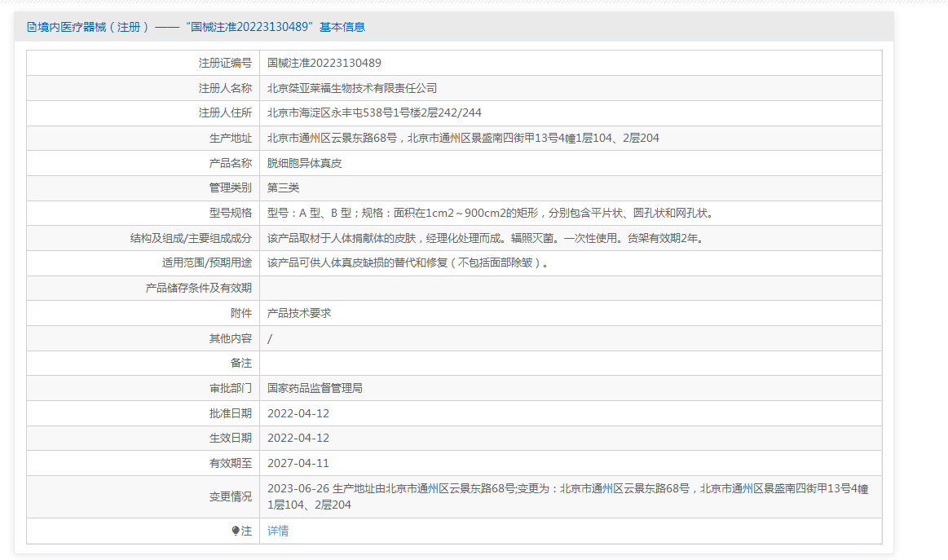This screenshot has height=560, width=948.
Task: Click the header title 境内医疗器械（注册）基本信息
Action: [x=196, y=27]
